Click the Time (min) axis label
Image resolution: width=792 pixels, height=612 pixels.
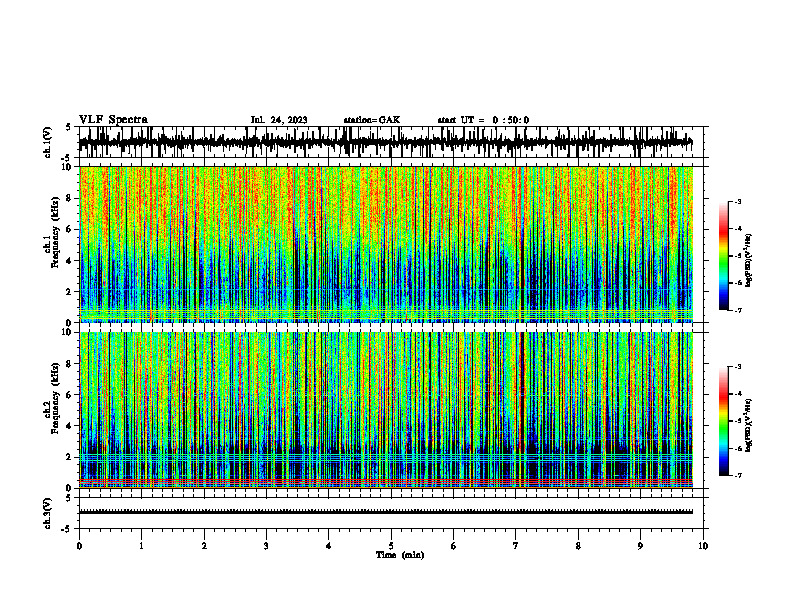point(400,555)
